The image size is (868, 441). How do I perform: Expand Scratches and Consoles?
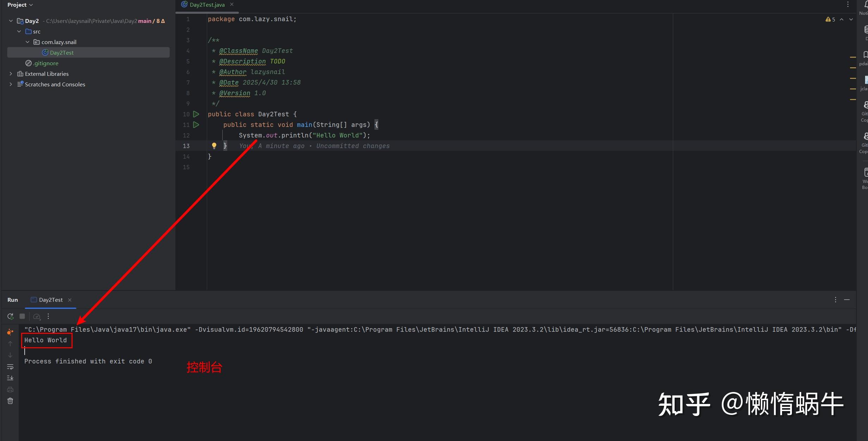(x=11, y=84)
